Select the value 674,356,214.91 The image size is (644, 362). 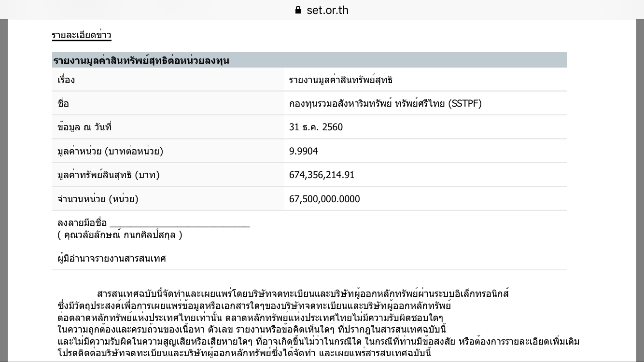[x=322, y=175]
